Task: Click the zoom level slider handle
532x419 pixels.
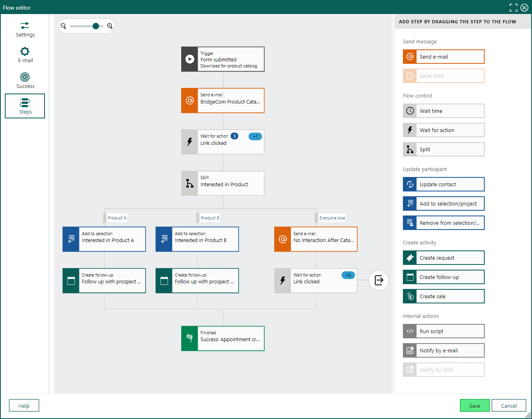Action: pyautogui.click(x=95, y=26)
